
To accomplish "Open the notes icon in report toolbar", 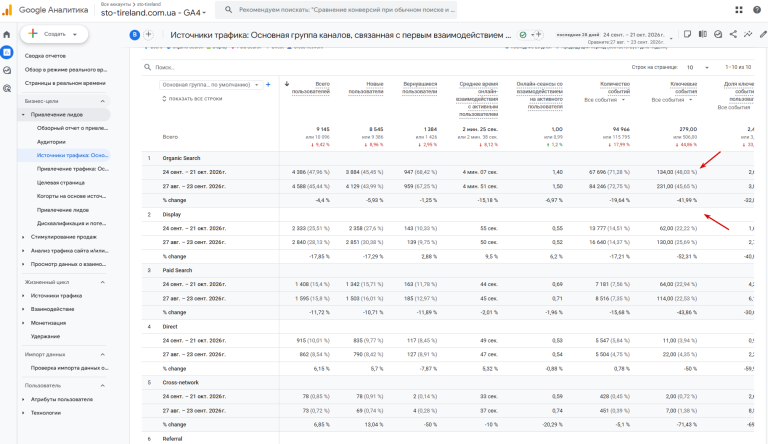I will pos(688,34).
